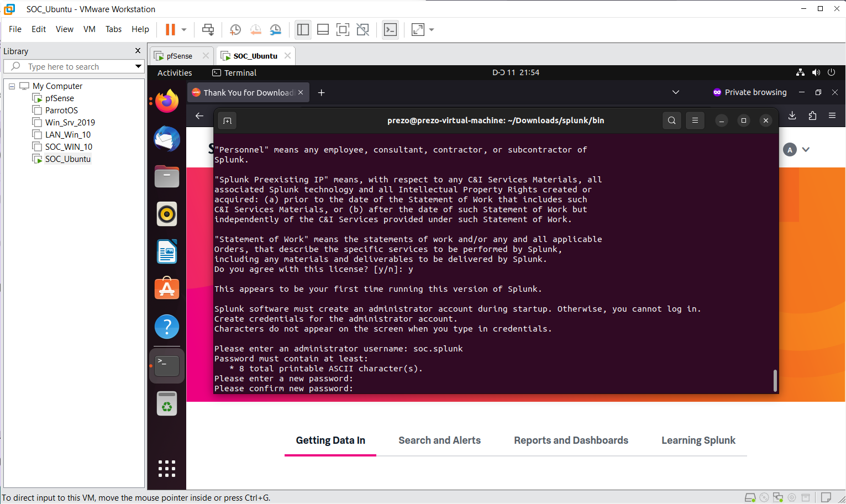Click the Terminal icon in the dock
The width and height of the screenshot is (846, 504).
point(167,366)
